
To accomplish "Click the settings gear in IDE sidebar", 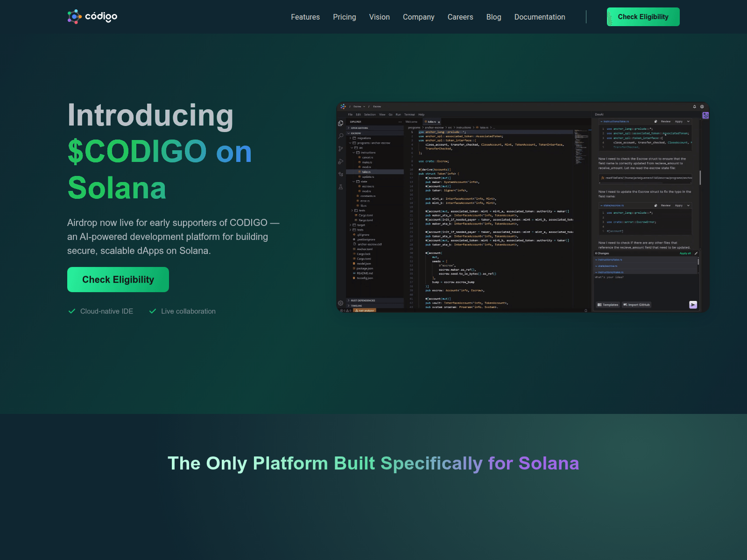I will (341, 303).
